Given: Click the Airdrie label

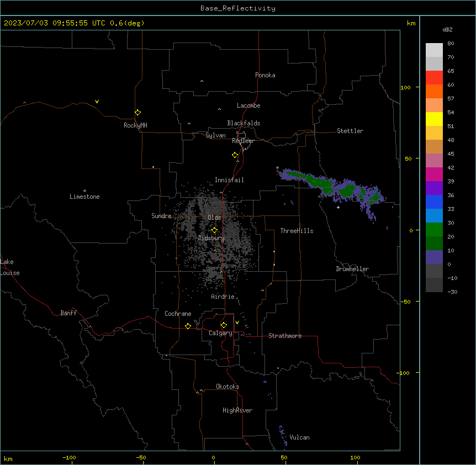Looking at the screenshot, I should point(223,297).
